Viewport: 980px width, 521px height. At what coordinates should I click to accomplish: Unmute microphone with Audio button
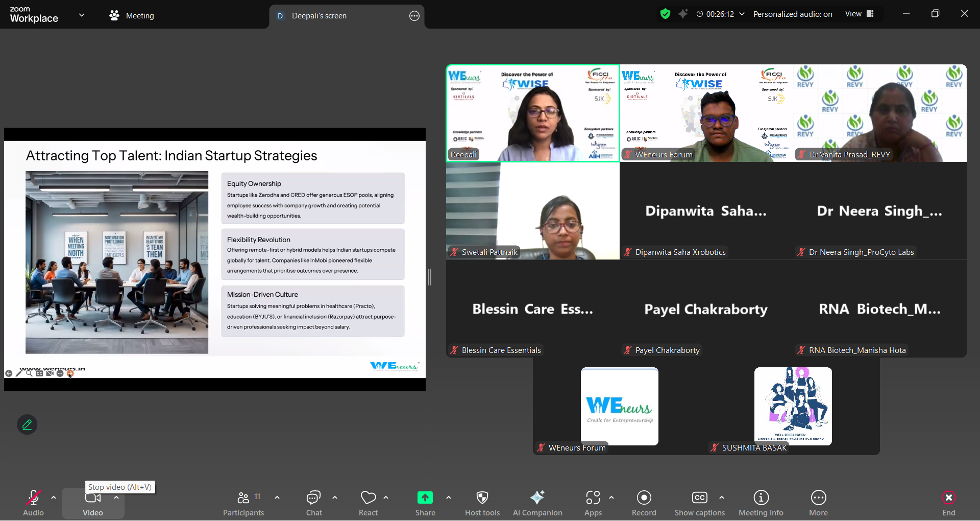(x=33, y=503)
